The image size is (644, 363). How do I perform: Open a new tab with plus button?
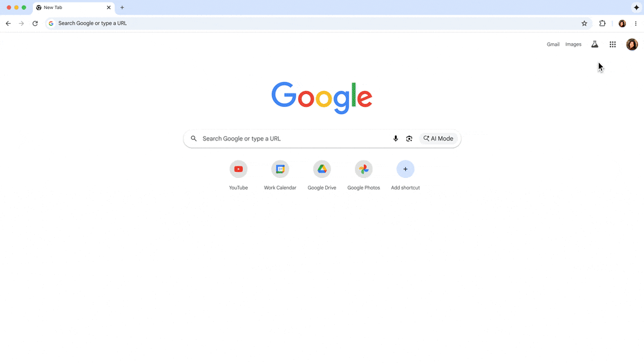(x=122, y=7)
